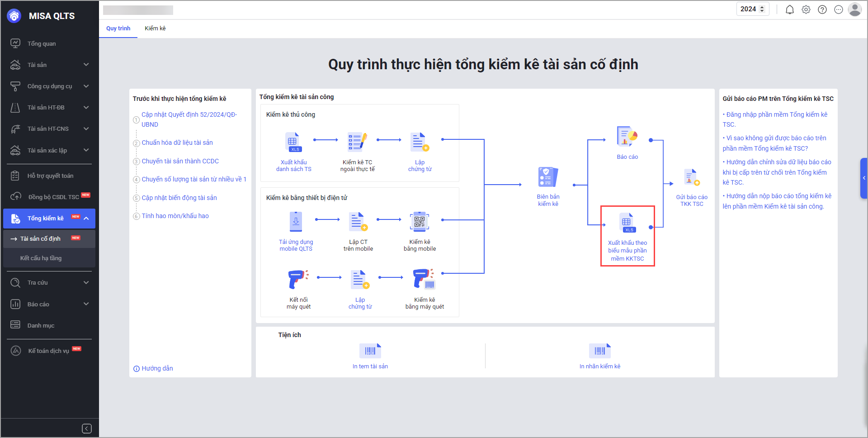Expand the Tài sản HT-CNS menu
The image size is (868, 438).
click(86, 129)
